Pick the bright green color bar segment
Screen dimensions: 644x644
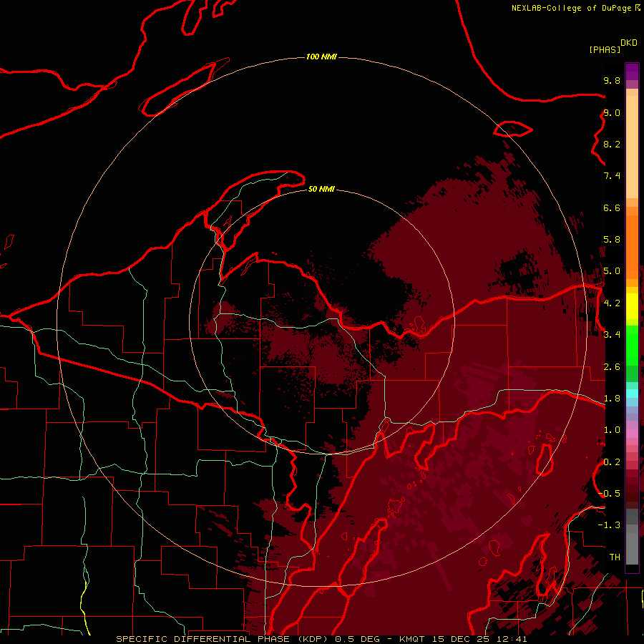pos(632,346)
